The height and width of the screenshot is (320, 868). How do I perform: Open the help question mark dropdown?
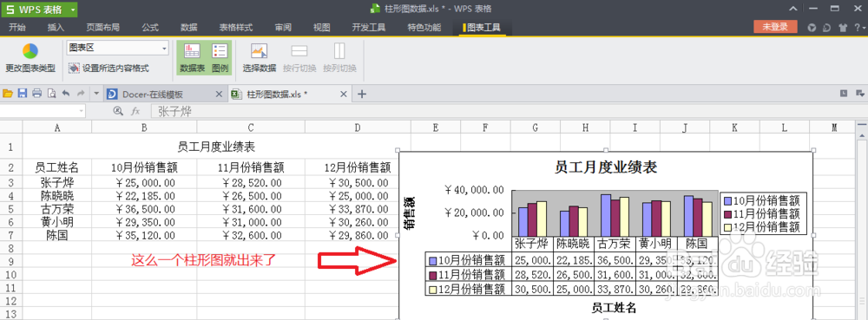858,27
